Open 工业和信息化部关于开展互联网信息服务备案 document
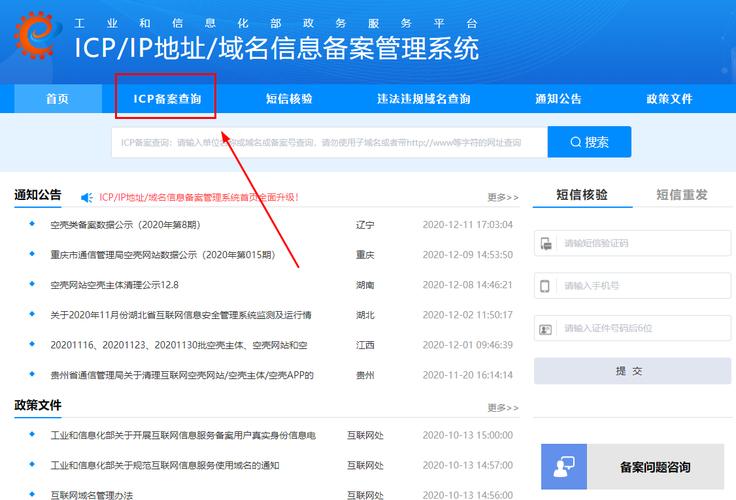Image resolution: width=736 pixels, height=500 pixels. pyautogui.click(x=183, y=435)
